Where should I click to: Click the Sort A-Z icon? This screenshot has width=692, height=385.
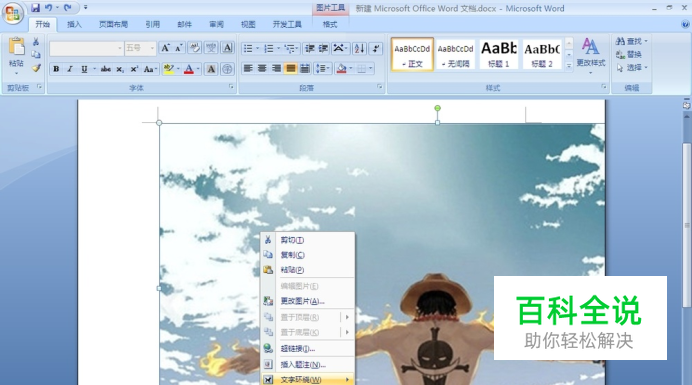360,48
